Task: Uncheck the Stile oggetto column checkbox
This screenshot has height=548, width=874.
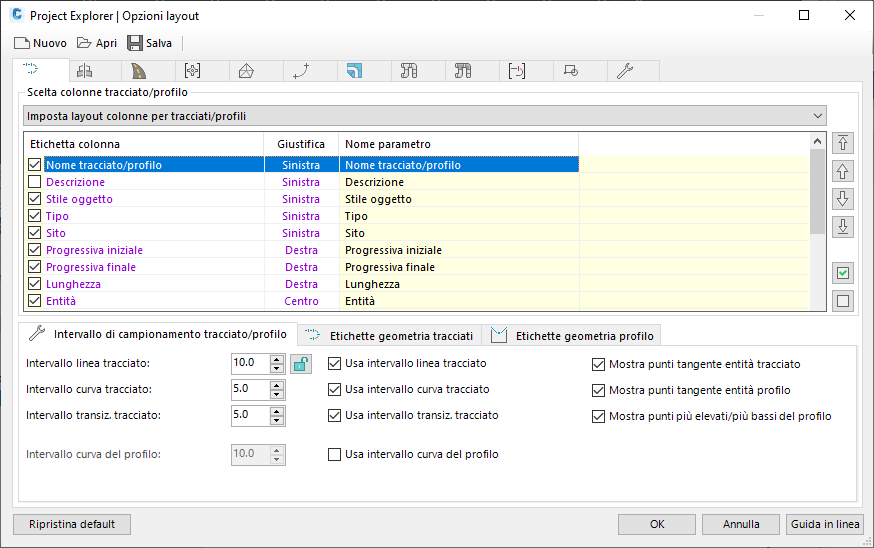Action: 35,198
